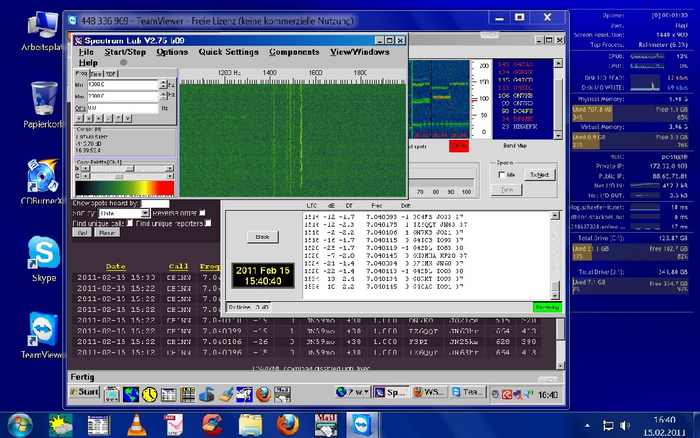
Task: Click the red antivirus tray icon in remote taskbar
Action: coord(507,395)
